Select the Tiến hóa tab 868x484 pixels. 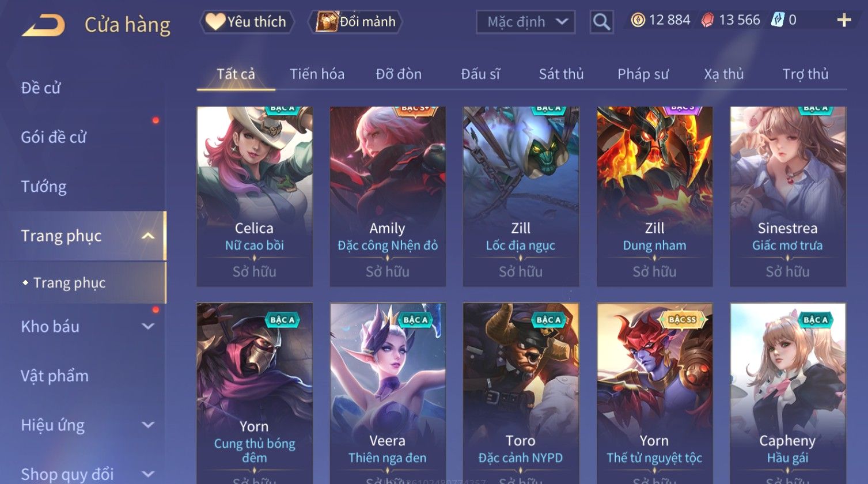(x=317, y=74)
